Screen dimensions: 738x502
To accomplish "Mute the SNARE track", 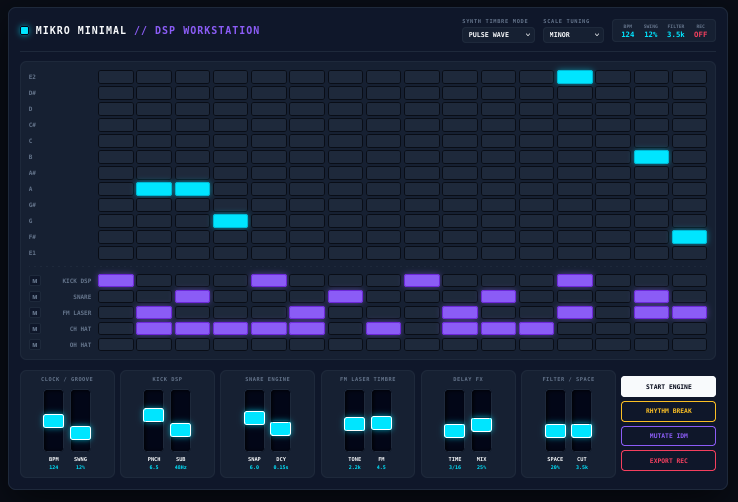I will [x=34, y=297].
